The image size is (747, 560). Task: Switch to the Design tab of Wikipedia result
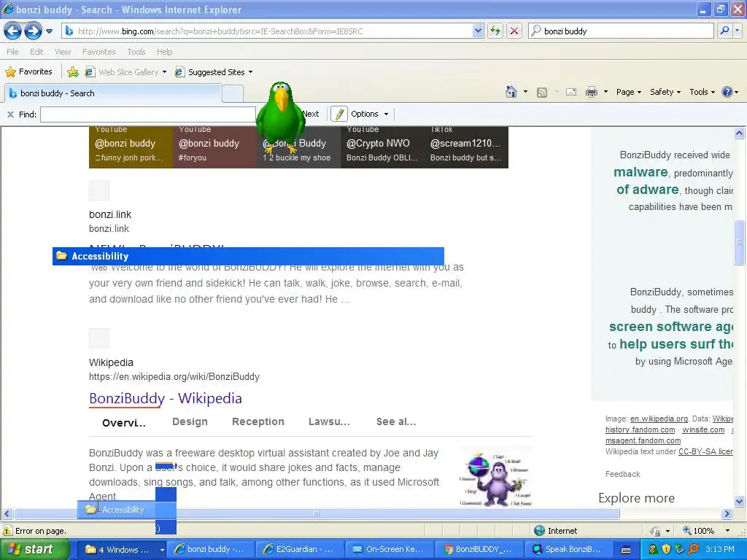pos(190,421)
